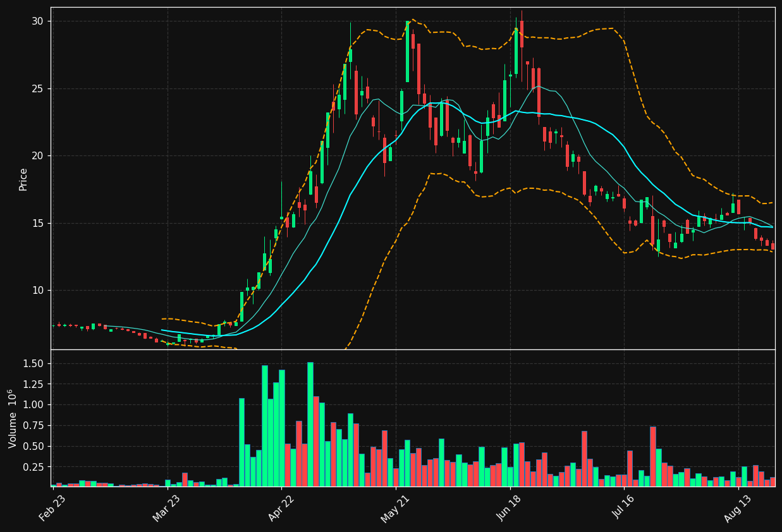Pick the "Jun 18" date label
The width and height of the screenshot is (782, 532).
click(x=509, y=509)
